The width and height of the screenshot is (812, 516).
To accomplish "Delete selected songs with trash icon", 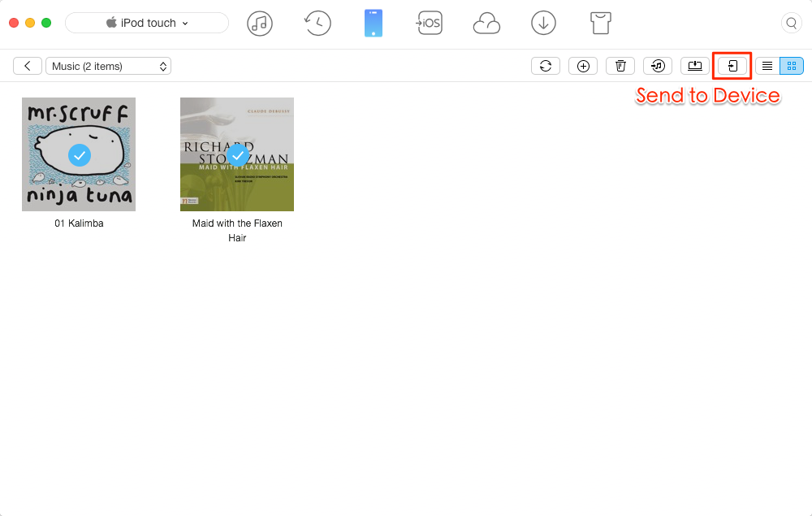I will click(620, 67).
